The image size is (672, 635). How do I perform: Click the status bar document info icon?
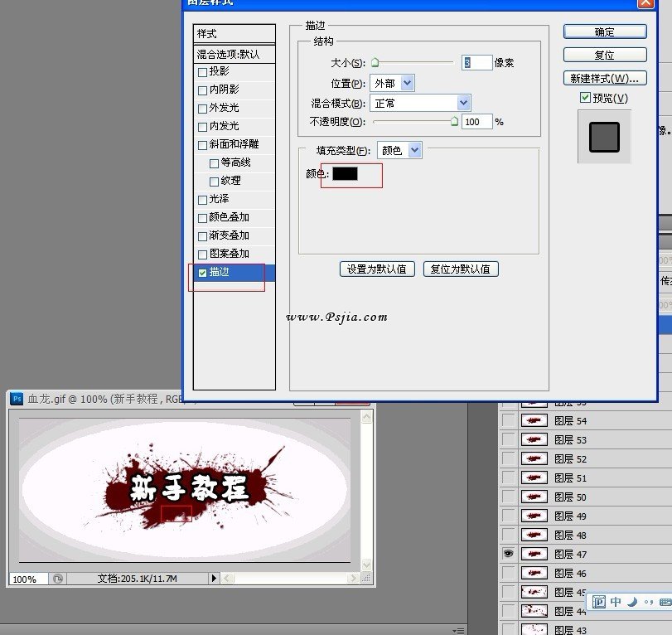click(58, 579)
